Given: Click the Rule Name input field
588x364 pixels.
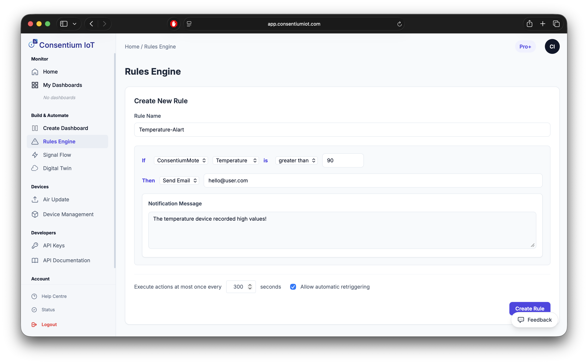Looking at the screenshot, I should click(342, 129).
